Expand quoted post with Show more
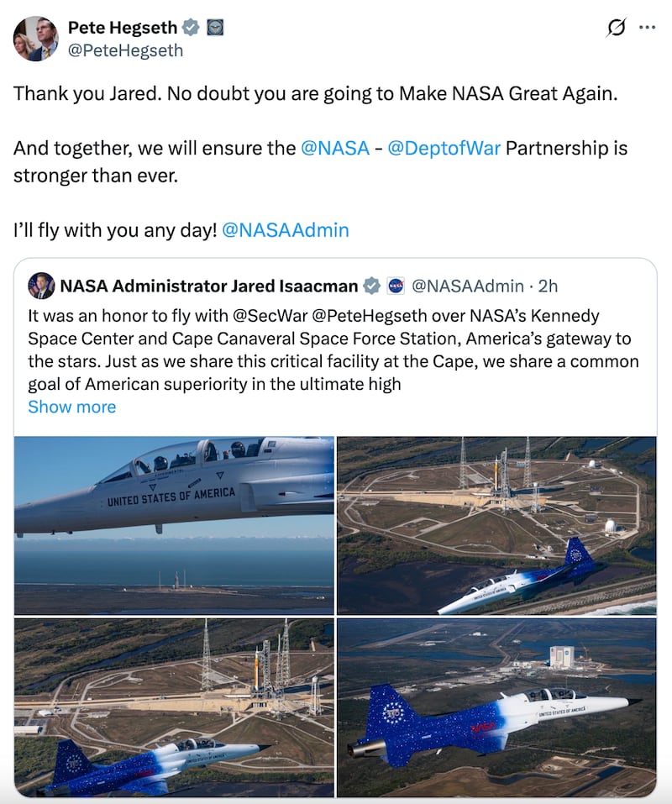This screenshot has height=804, width=672. click(72, 407)
